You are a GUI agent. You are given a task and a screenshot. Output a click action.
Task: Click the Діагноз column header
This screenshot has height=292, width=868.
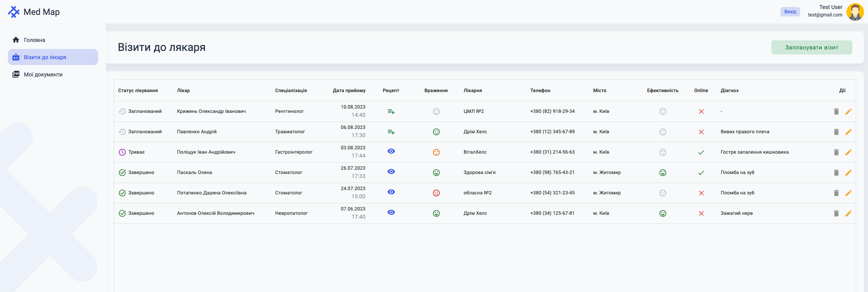[729, 91]
